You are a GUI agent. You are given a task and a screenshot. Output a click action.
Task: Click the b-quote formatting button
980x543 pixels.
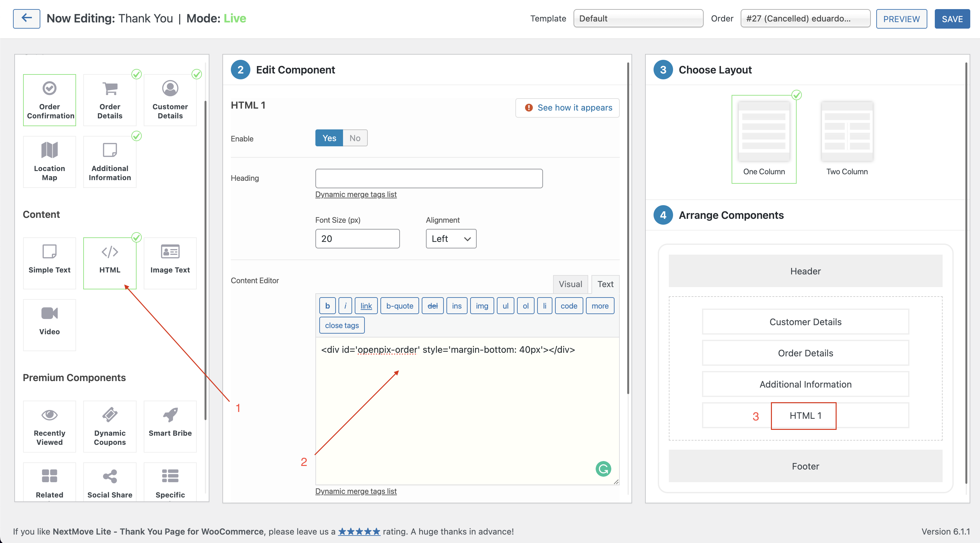[398, 306]
